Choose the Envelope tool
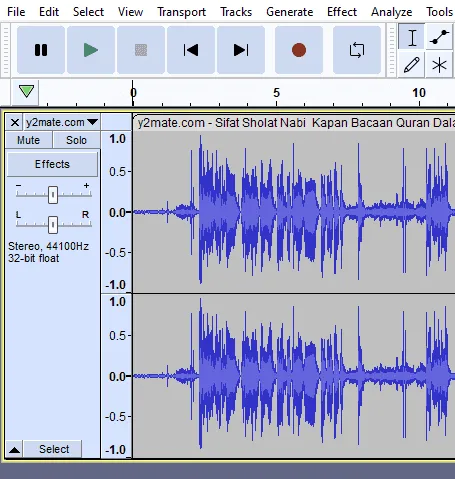This screenshot has height=479, width=455. (x=439, y=37)
